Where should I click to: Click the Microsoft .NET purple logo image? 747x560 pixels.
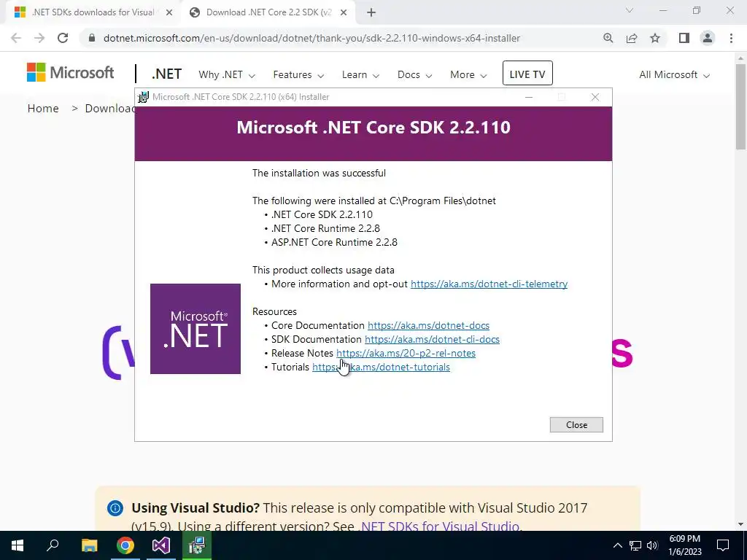196,329
